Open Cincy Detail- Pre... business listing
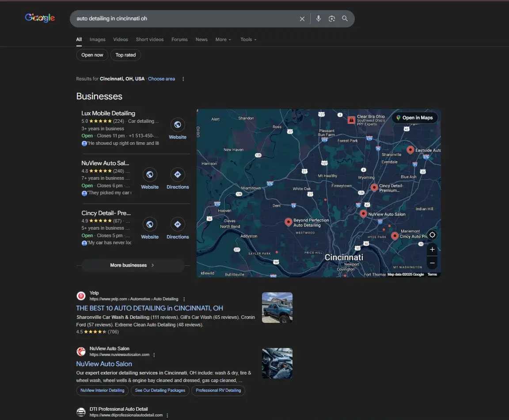This screenshot has height=420, width=509. (x=106, y=213)
